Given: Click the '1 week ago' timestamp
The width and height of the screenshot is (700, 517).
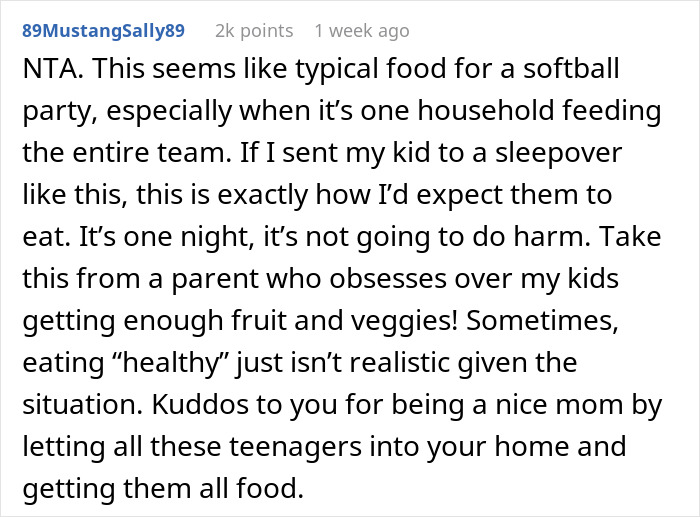Looking at the screenshot, I should click(361, 30).
